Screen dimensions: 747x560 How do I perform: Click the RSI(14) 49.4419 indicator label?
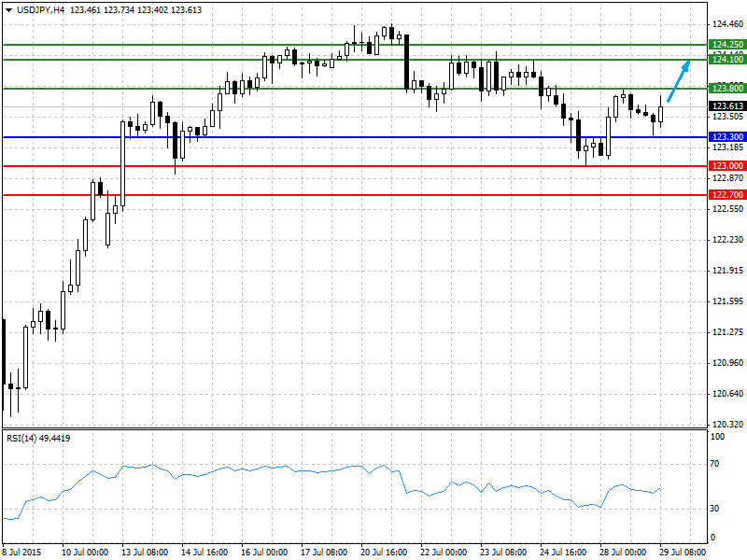tap(38, 438)
